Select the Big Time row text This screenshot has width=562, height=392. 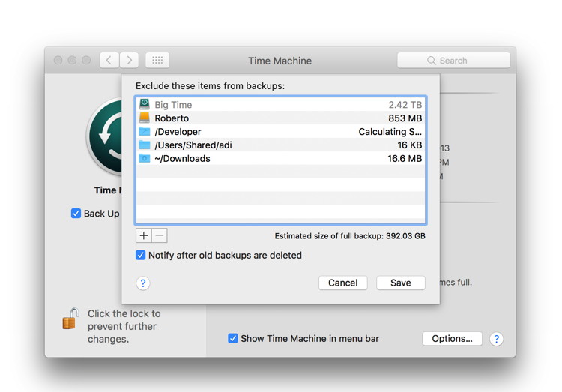point(173,105)
